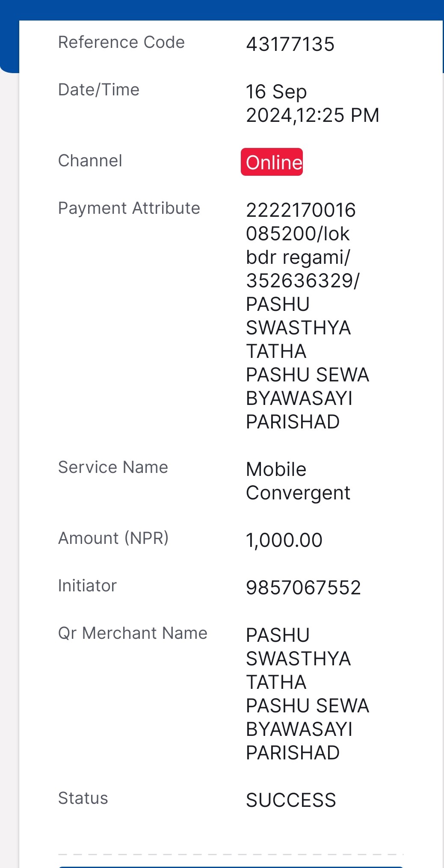Tap the Qr Merchant Name value
444x868 pixels.
point(307,694)
